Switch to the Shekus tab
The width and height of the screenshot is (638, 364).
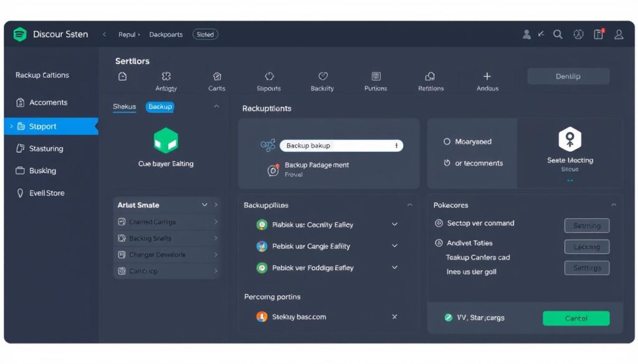click(x=125, y=107)
